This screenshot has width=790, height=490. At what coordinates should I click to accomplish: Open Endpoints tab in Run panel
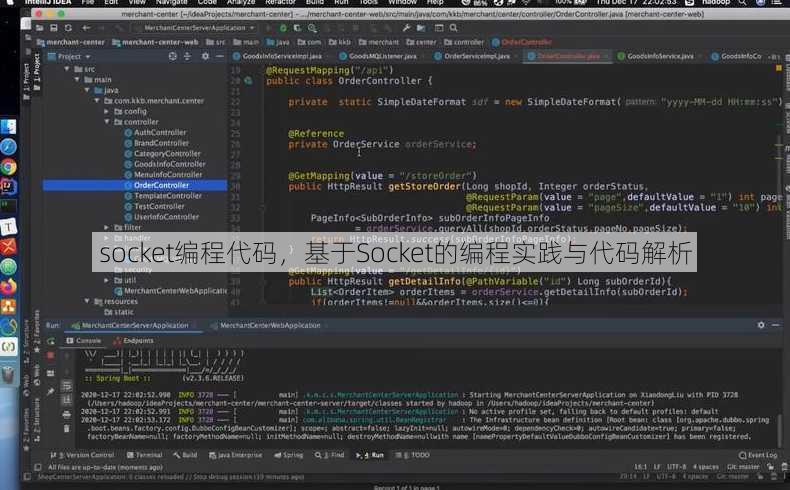134,341
